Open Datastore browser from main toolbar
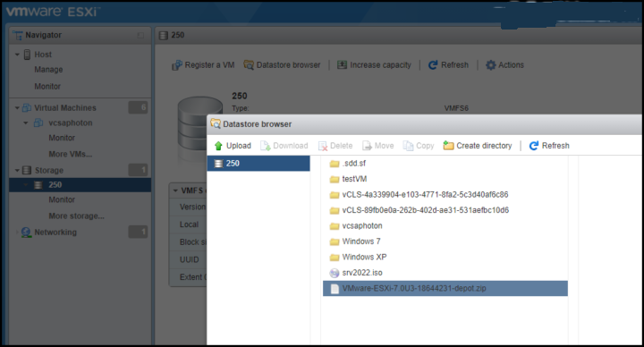 coord(282,65)
